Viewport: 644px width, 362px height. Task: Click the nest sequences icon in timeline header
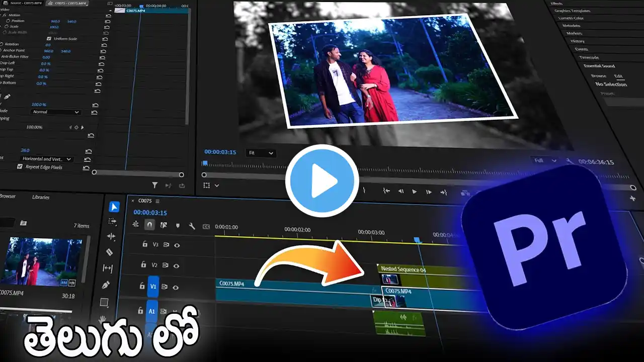136,224
